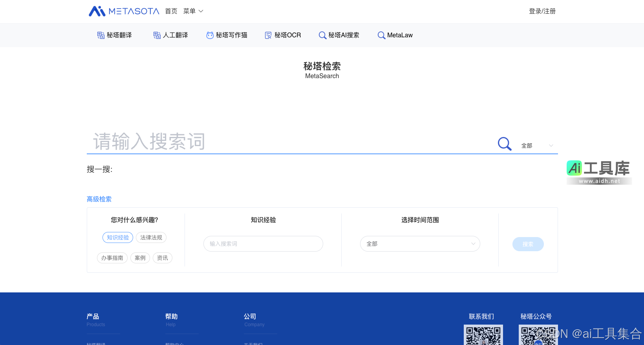Screen dimensions: 644x345
Task: Focus the 请输入搜索词 main search field
Action: [x=291, y=141]
